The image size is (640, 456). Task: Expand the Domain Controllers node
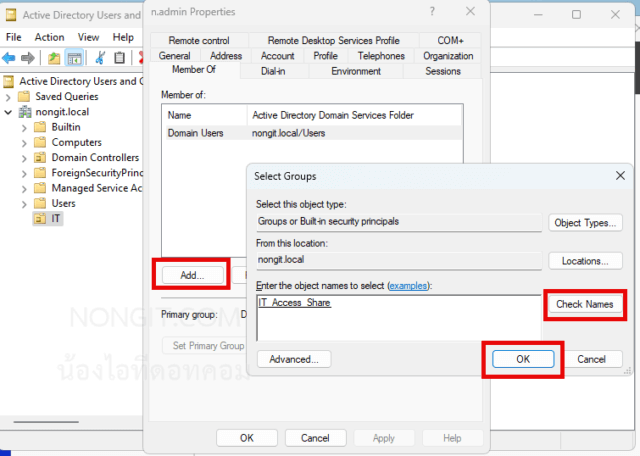click(x=24, y=158)
